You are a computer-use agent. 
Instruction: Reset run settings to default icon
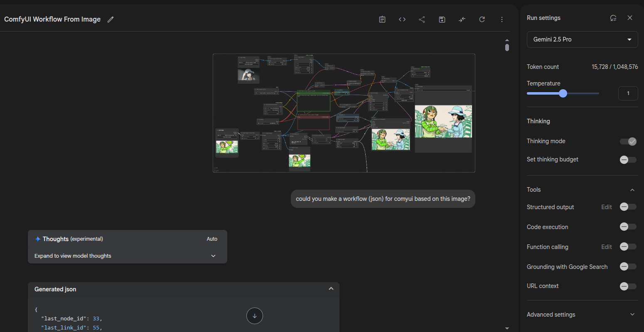613,18
